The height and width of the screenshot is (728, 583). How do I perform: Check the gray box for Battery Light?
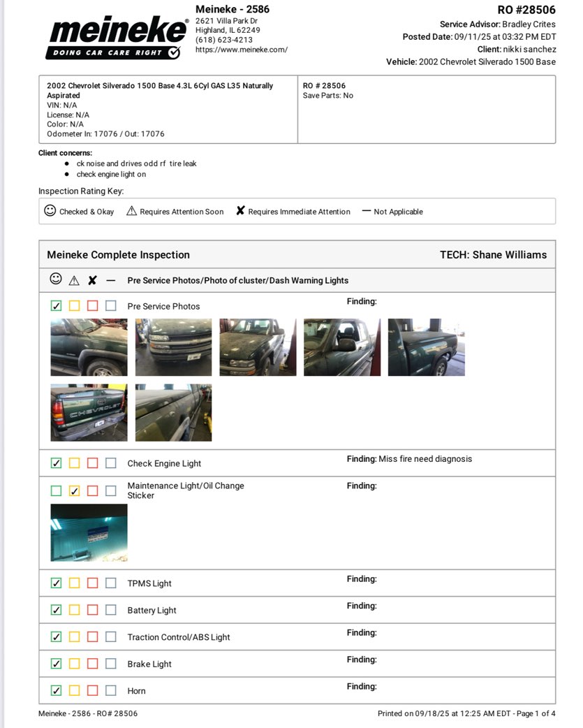coord(111,610)
